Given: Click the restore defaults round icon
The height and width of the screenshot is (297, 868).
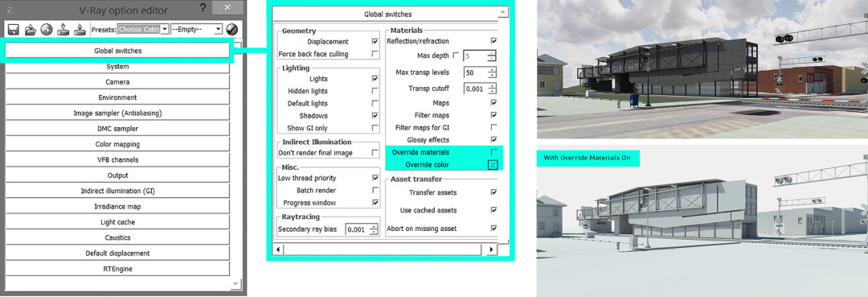Looking at the screenshot, I should click(x=47, y=29).
